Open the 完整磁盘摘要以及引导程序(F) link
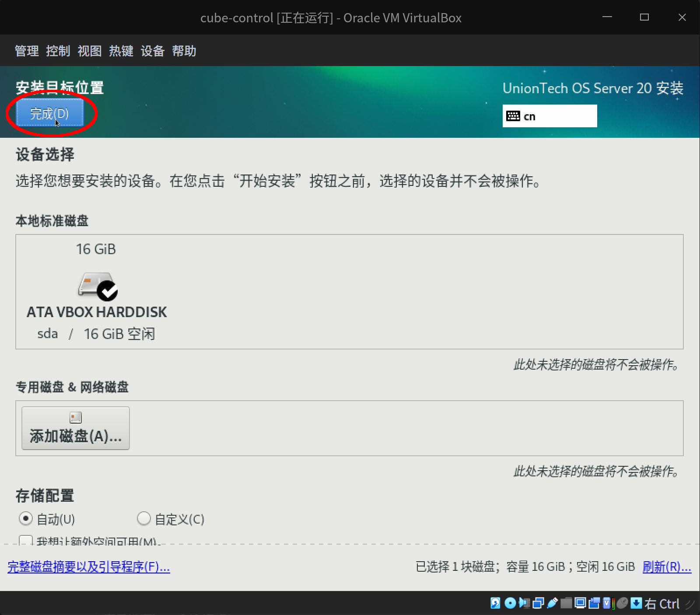Viewport: 700px width, 615px height. coord(88,567)
